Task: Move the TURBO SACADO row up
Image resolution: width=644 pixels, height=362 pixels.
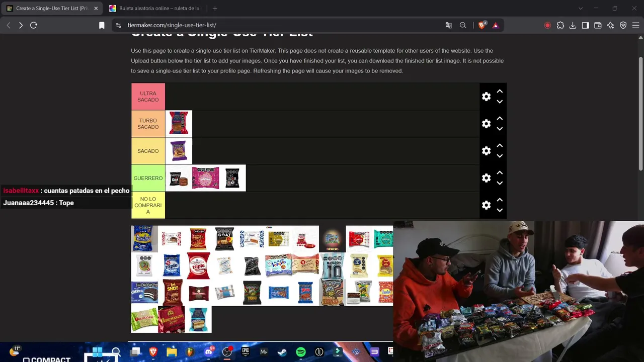Action: point(500,119)
